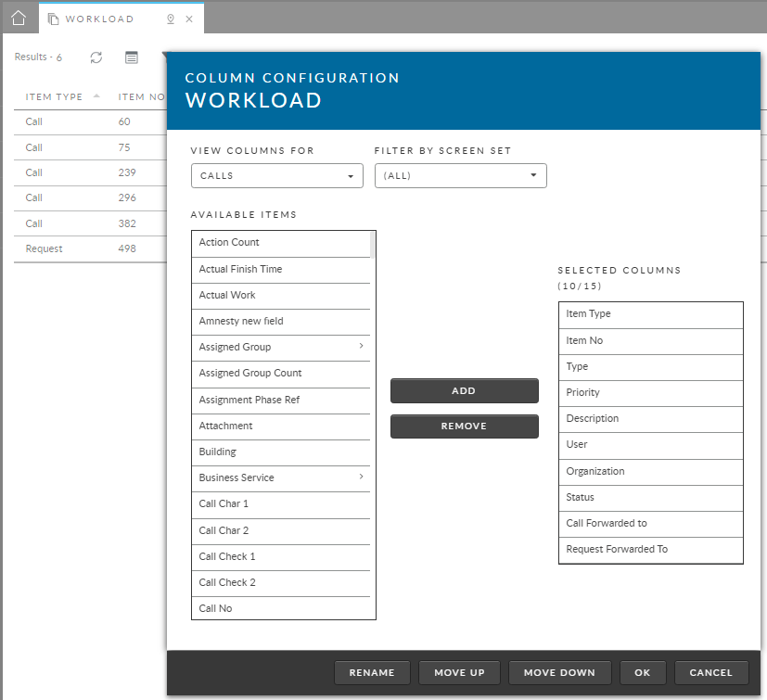Open the Filter By Screen Set dropdown

click(460, 176)
